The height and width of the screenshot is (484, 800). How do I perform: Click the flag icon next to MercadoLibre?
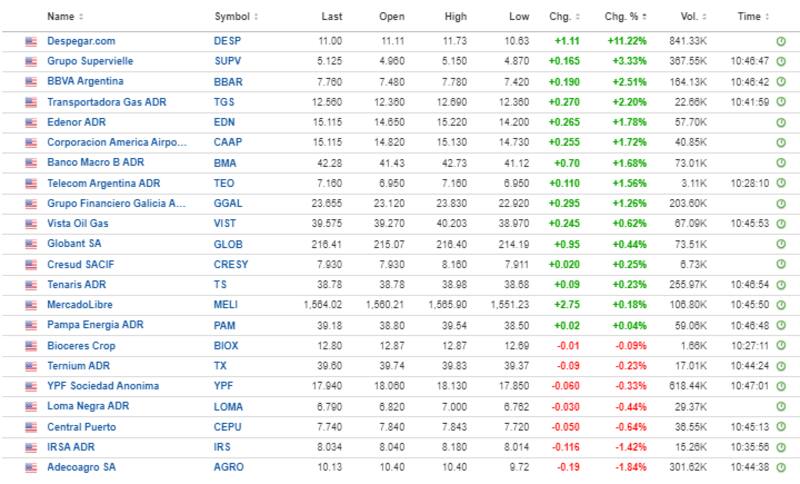tap(31, 304)
